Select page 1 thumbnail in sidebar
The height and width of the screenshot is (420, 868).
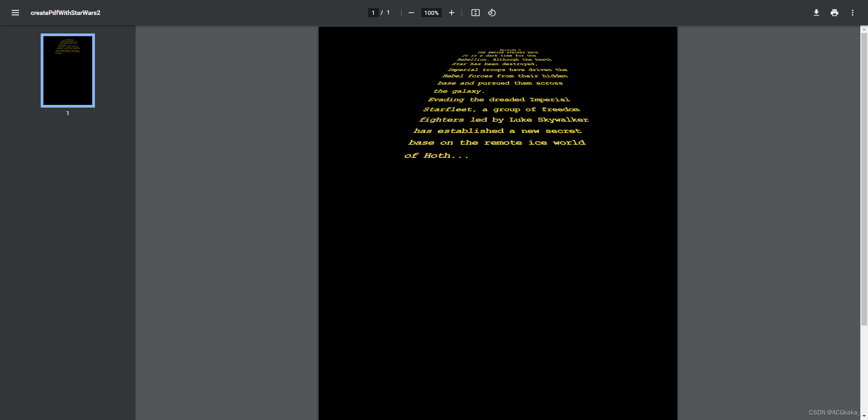[x=68, y=71]
